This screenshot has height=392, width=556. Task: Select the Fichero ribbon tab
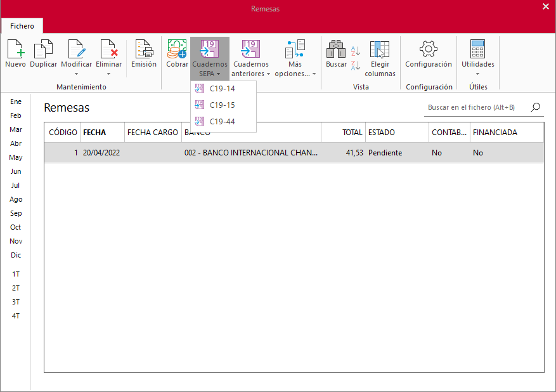[x=22, y=26]
